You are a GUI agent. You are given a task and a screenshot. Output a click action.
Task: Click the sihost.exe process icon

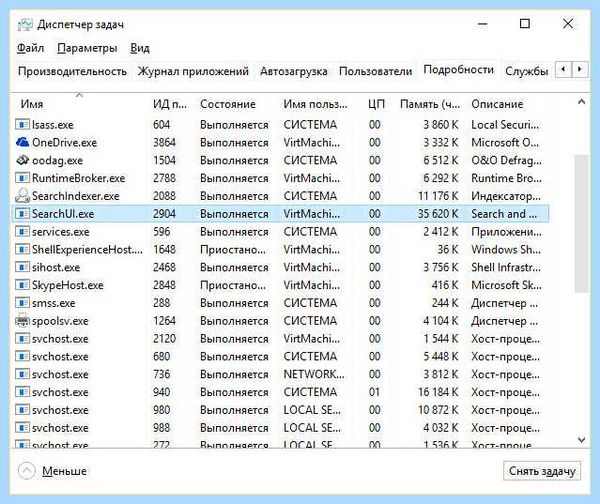coord(22,267)
